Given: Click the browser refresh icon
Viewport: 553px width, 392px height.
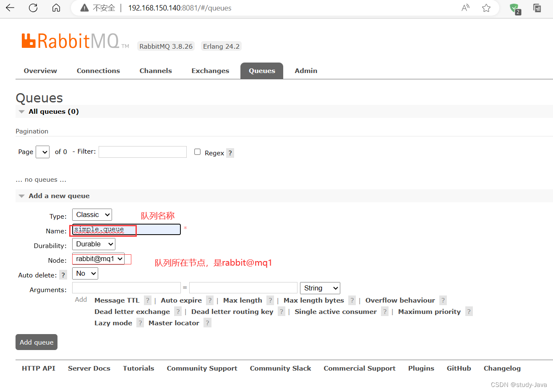Looking at the screenshot, I should 33,8.
